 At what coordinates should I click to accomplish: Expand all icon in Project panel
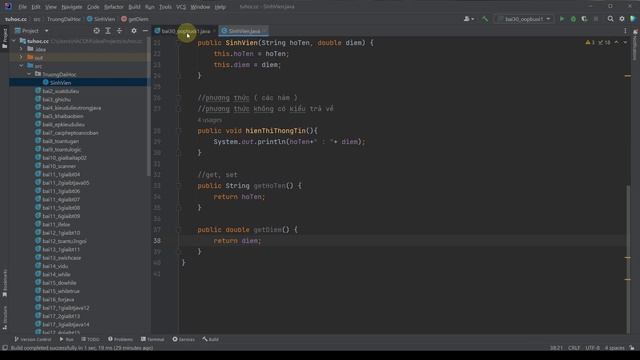(x=108, y=31)
